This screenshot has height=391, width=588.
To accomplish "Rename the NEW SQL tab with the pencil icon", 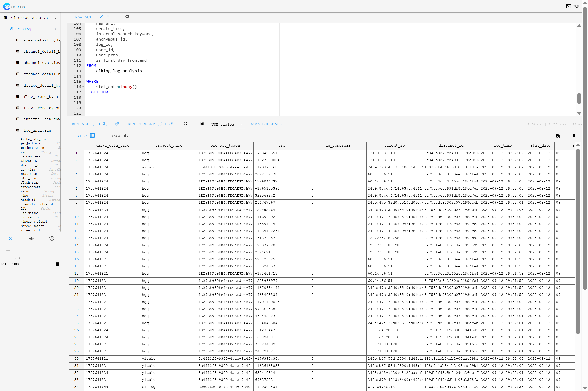I will click(101, 16).
